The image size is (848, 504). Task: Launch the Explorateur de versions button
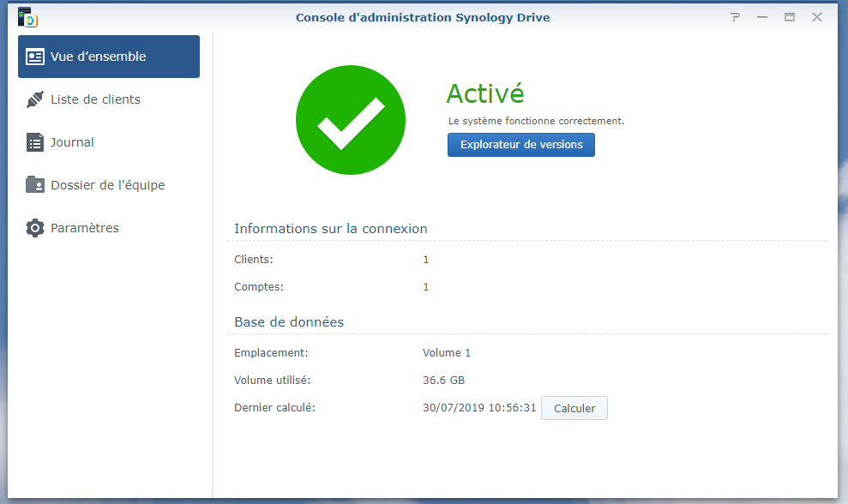tap(521, 145)
